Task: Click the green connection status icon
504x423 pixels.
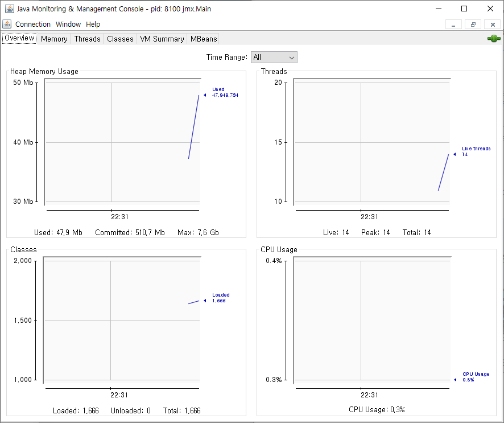Action: (494, 39)
